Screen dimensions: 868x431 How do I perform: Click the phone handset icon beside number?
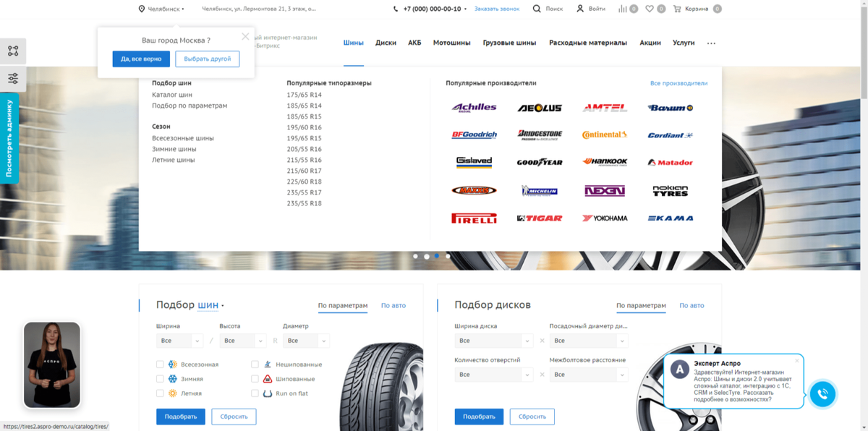point(396,9)
